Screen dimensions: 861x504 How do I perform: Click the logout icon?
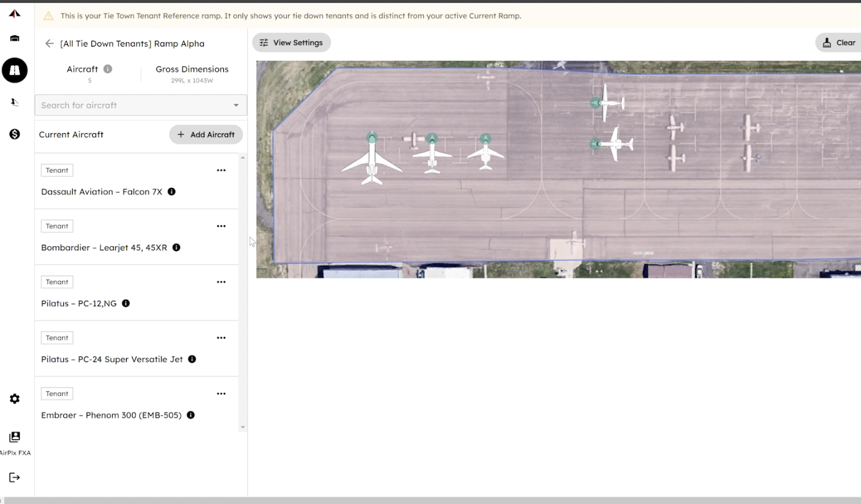click(15, 477)
